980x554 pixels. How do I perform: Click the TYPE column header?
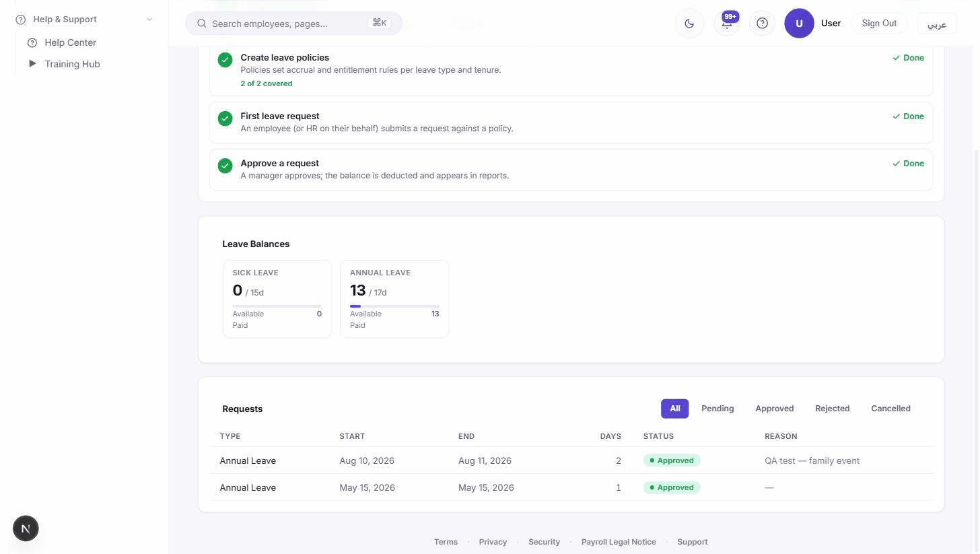[x=230, y=436]
